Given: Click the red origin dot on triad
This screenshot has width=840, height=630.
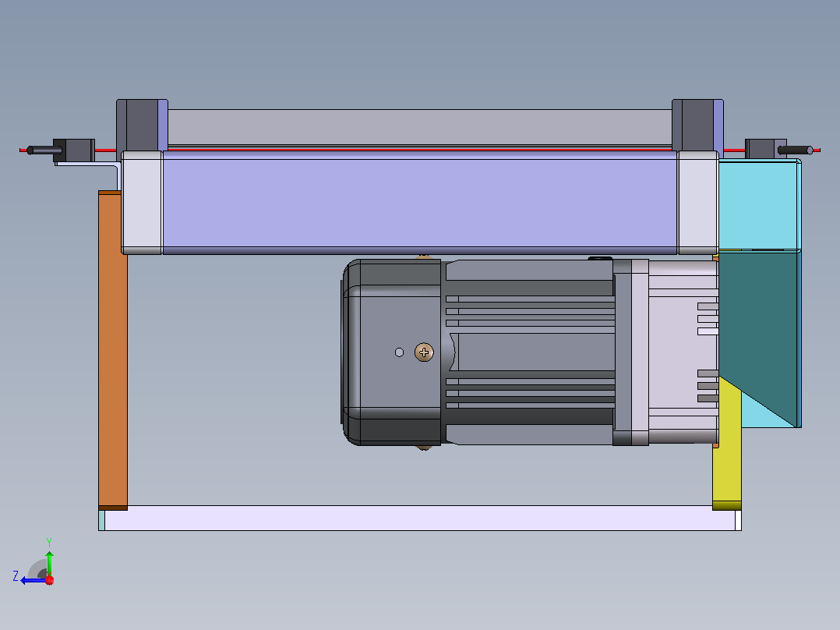Looking at the screenshot, I should pos(50,580).
